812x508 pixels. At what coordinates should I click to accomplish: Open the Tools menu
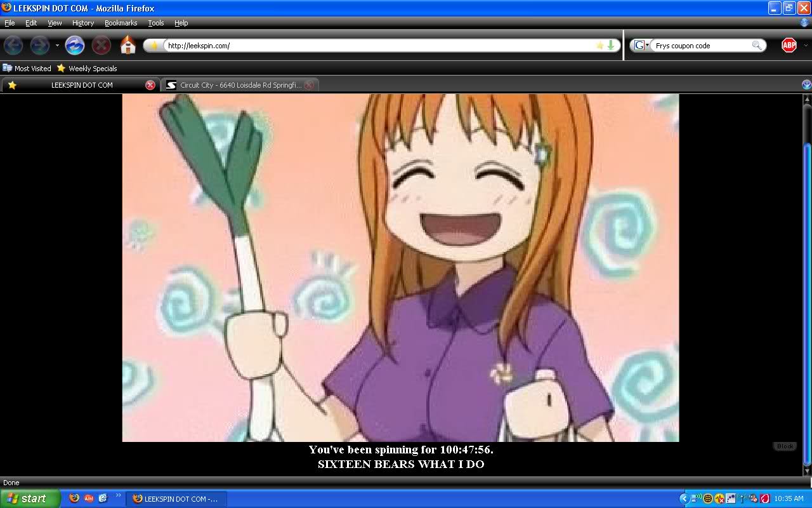click(156, 23)
